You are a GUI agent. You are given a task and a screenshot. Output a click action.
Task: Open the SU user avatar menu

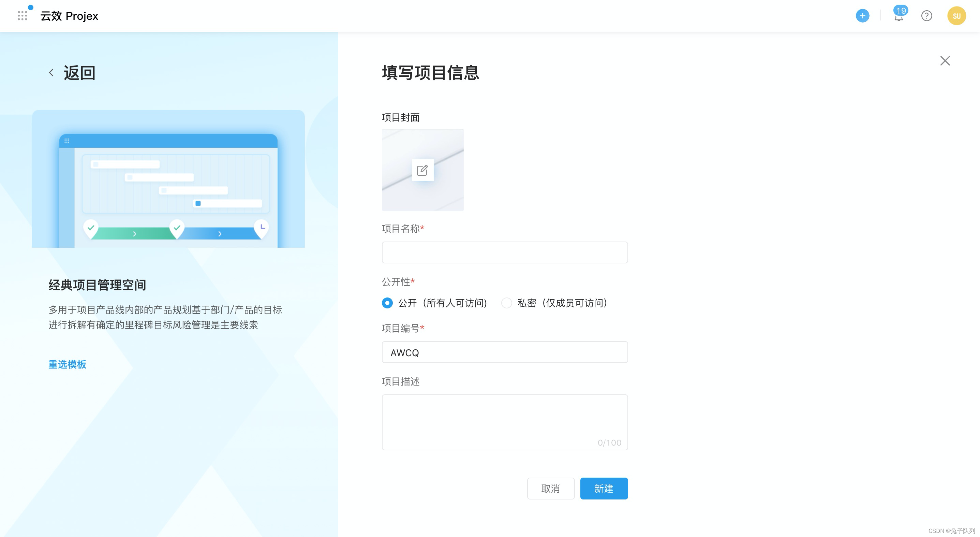[x=956, y=16]
